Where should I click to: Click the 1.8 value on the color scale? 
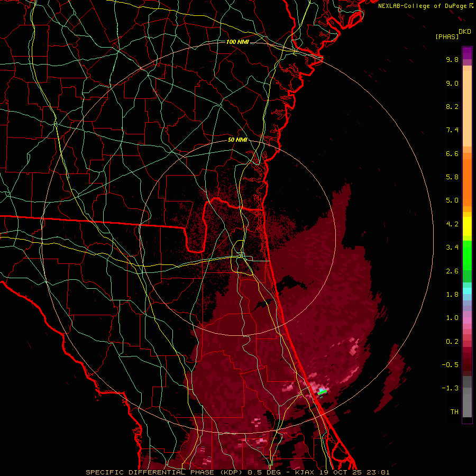(x=452, y=295)
